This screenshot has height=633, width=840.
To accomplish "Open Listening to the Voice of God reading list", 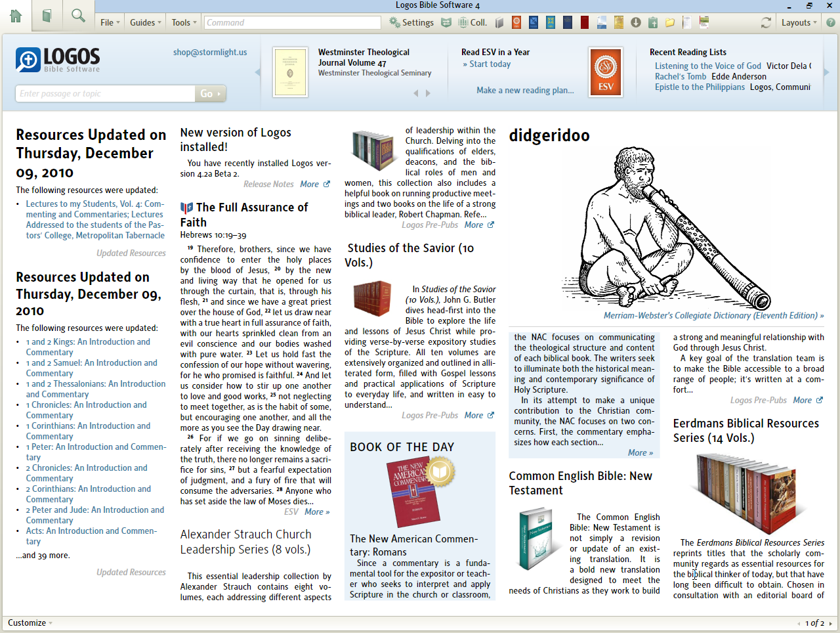I will coord(708,66).
